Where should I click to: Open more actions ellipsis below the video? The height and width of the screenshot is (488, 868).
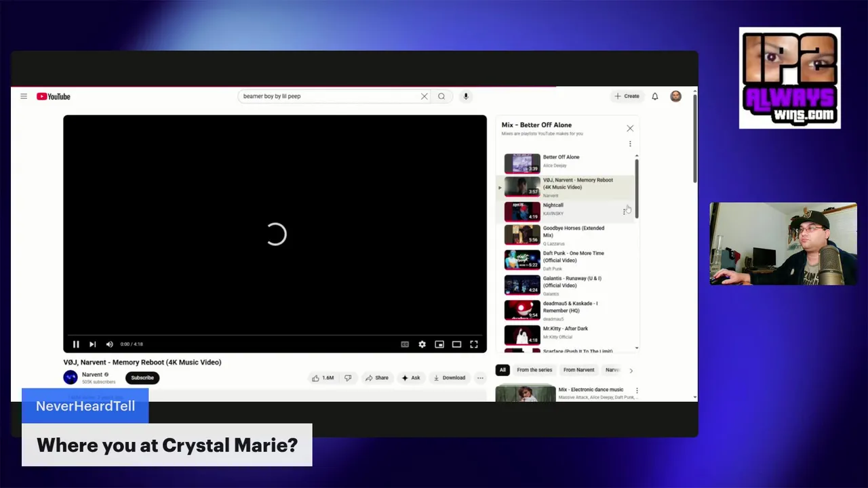480,378
